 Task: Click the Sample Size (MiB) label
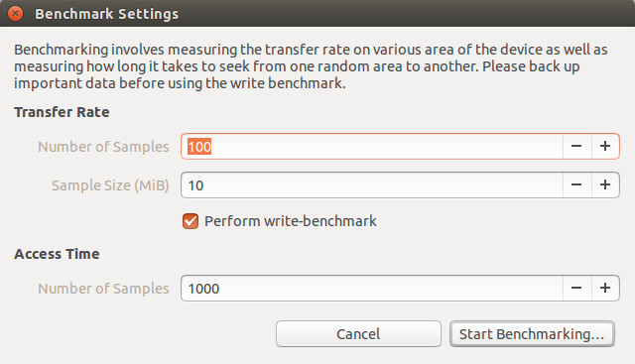[110, 185]
